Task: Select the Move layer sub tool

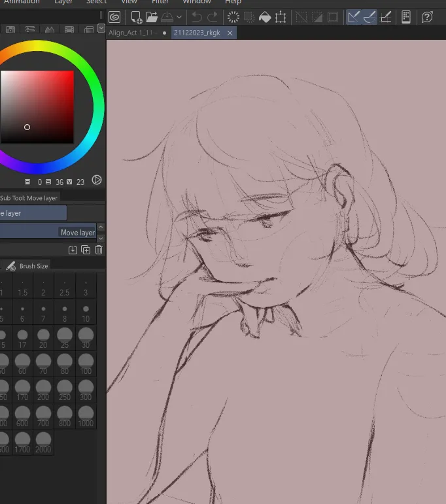Action: click(48, 232)
